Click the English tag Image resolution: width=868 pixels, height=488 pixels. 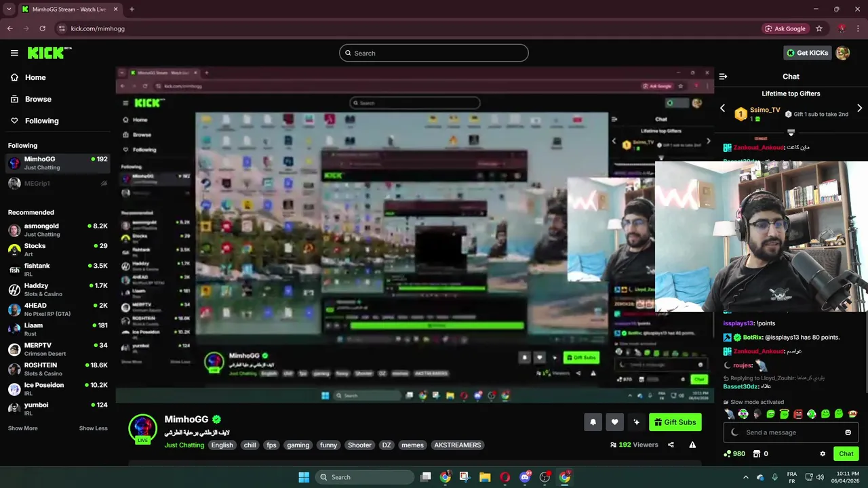(x=222, y=445)
